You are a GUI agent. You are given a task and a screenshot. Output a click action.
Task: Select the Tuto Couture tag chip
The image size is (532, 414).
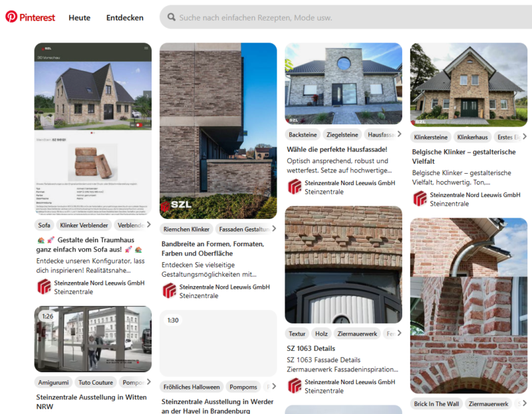96,383
